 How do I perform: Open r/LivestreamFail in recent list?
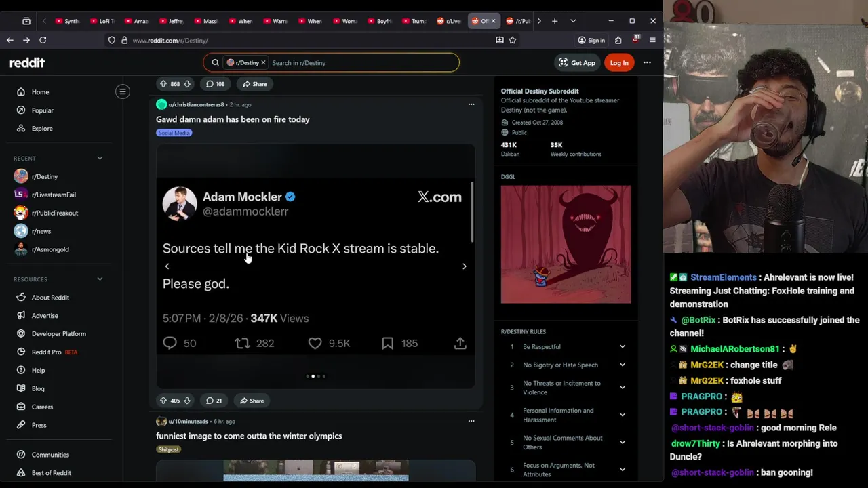pyautogui.click(x=54, y=195)
